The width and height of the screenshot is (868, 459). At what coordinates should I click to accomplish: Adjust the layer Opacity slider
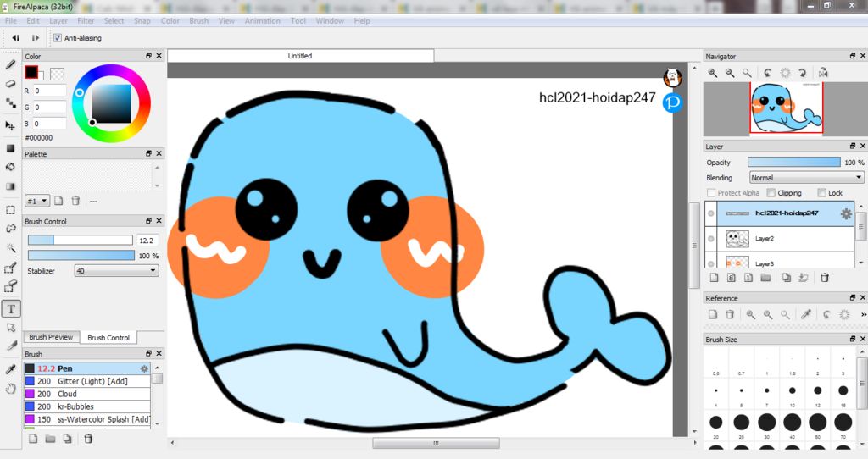pos(793,162)
